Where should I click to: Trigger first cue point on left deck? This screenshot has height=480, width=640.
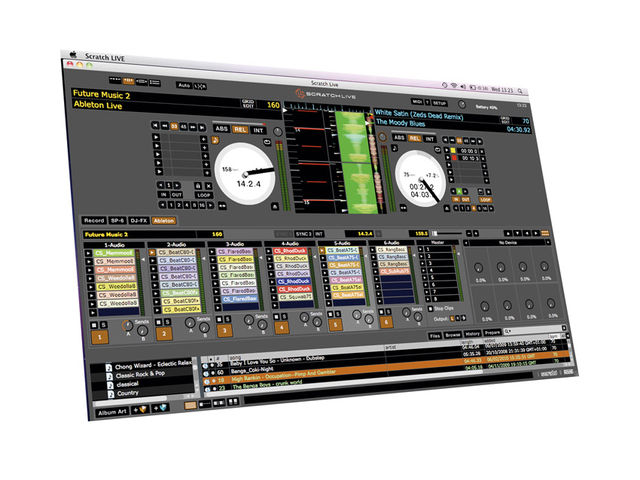[156, 137]
